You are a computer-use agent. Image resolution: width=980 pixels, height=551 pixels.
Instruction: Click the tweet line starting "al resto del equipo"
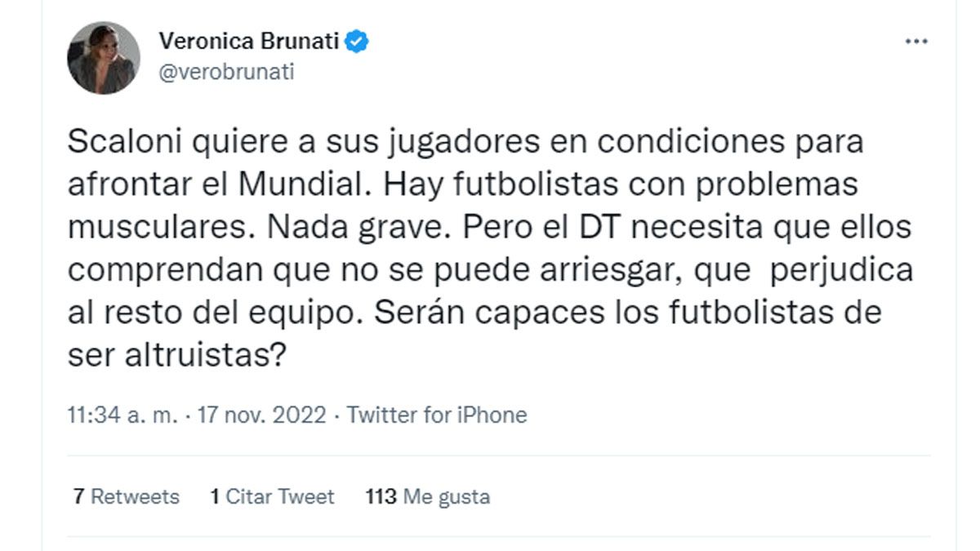tap(474, 311)
